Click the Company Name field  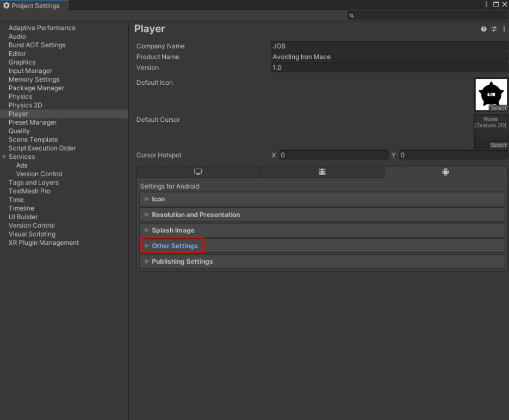[389, 46]
